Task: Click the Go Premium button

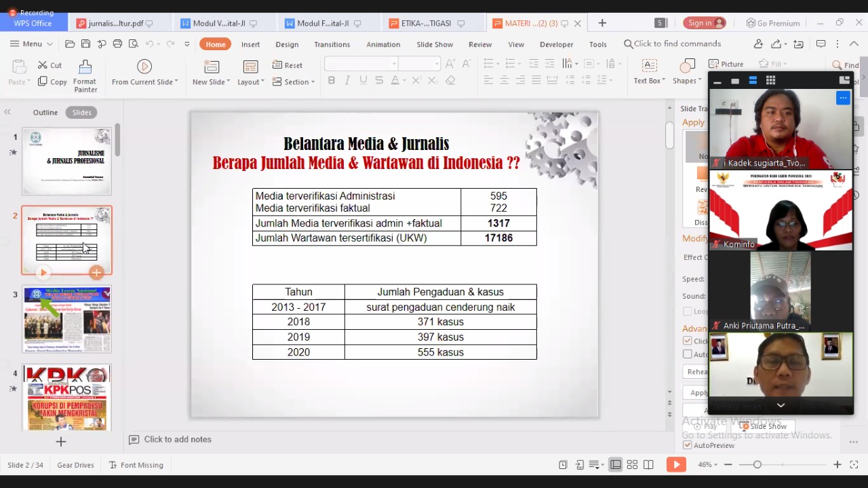Action: coord(773,23)
